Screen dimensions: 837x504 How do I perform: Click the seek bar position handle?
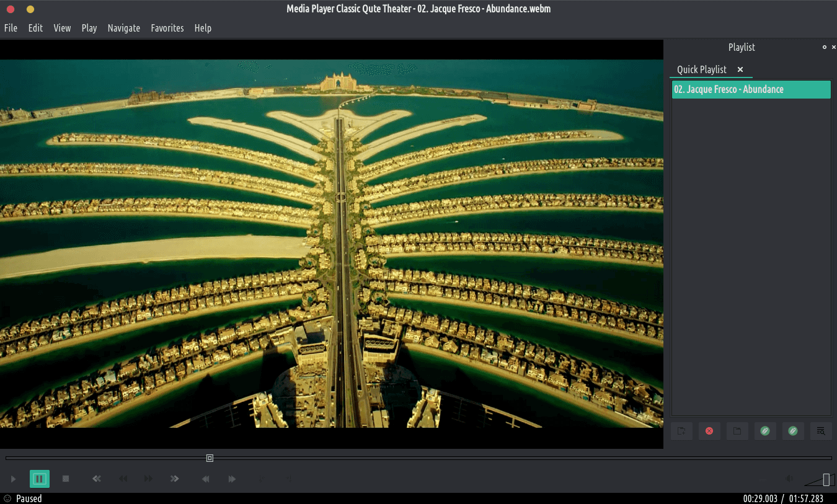pyautogui.click(x=210, y=458)
